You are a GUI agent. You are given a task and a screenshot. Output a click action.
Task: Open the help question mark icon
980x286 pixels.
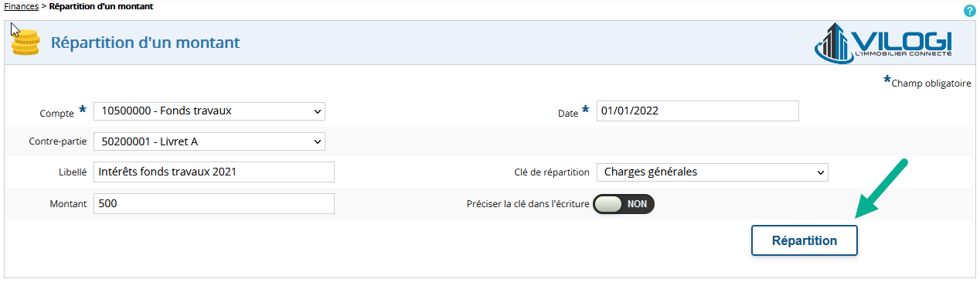(x=969, y=11)
